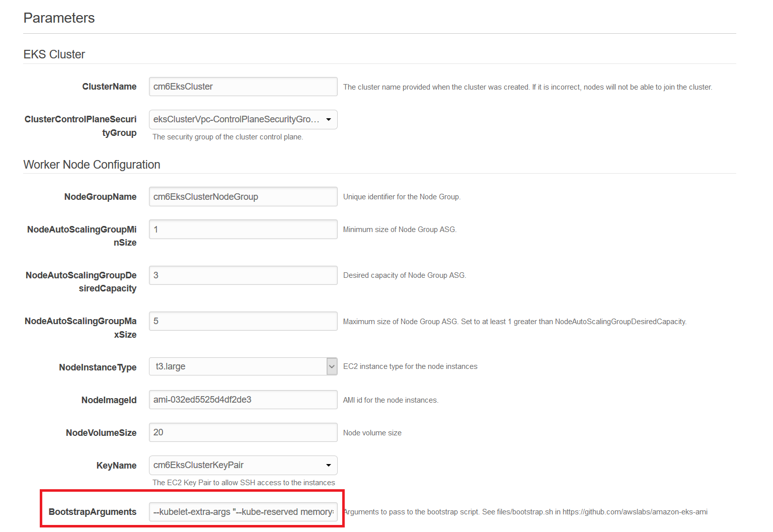Screen dimensions: 773x532
Task: Click inside the NodeGroupName field
Action: click(x=243, y=196)
